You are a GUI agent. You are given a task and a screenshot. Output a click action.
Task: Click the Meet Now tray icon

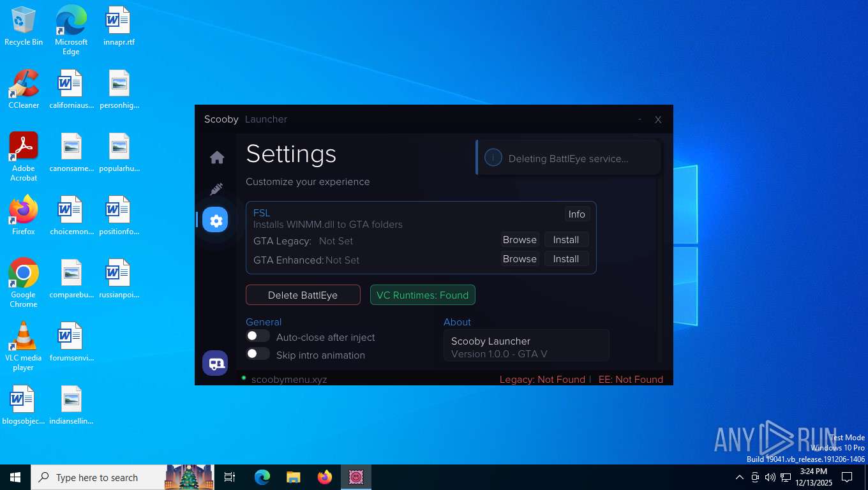[x=755, y=477]
